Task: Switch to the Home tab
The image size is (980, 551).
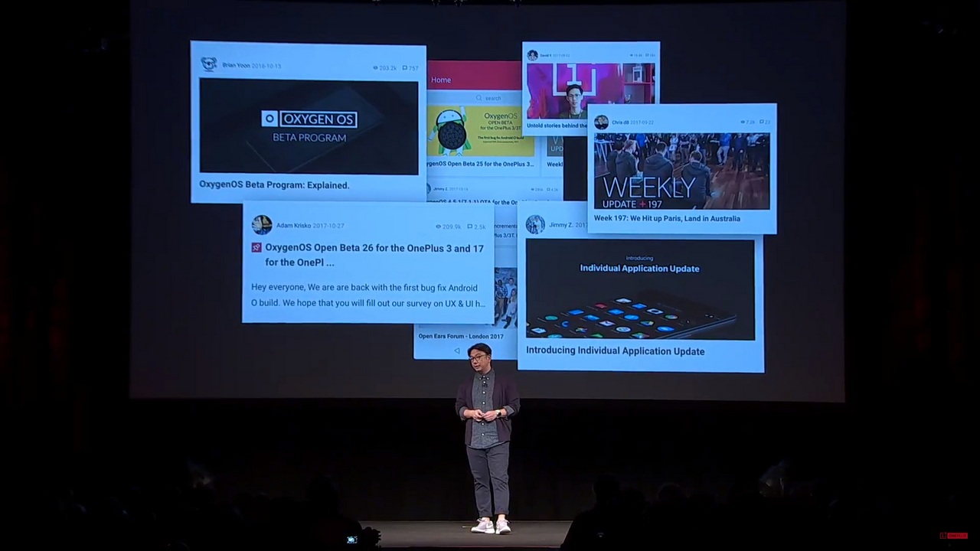Action: 441,80
